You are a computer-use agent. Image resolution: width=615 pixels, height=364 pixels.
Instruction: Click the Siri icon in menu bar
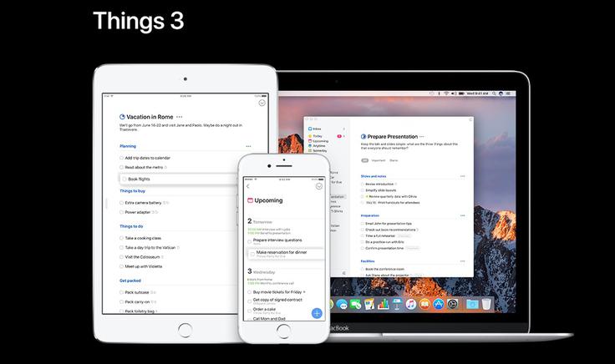click(x=501, y=94)
